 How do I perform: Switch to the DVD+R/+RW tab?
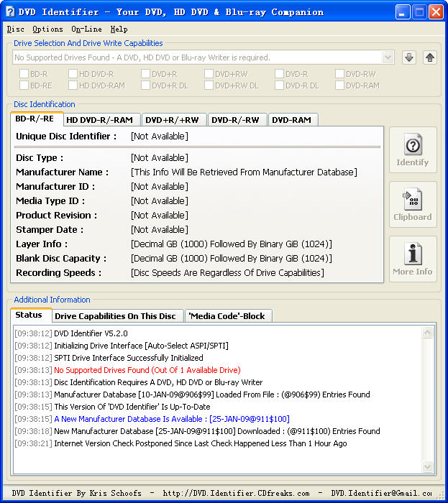click(174, 120)
